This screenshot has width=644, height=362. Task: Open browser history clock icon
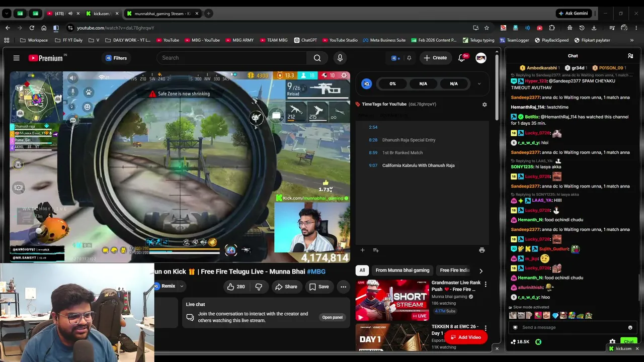coord(582,28)
